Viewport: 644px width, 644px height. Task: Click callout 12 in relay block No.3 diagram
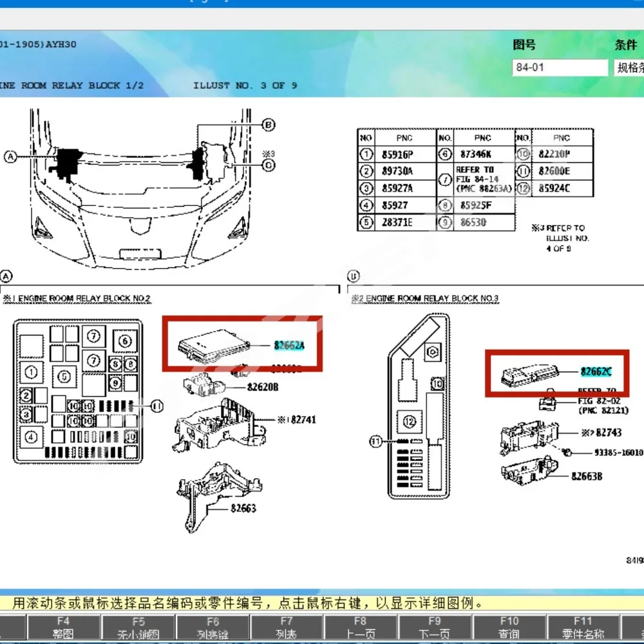point(410,422)
